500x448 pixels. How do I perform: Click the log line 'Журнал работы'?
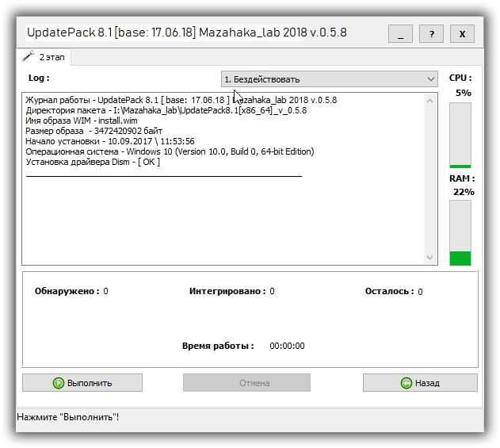tap(181, 100)
